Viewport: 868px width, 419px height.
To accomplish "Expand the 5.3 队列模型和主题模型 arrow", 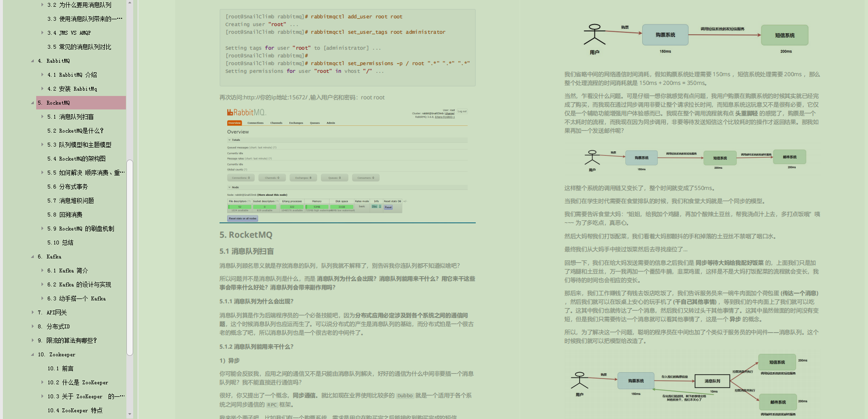I will click(x=42, y=145).
